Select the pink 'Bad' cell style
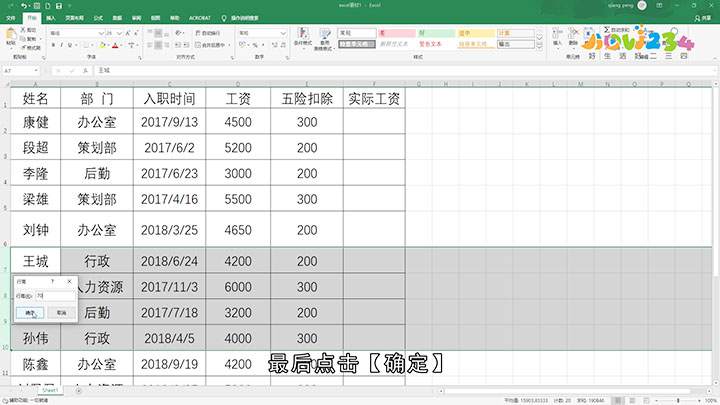This screenshot has height=405, width=720. (x=397, y=33)
